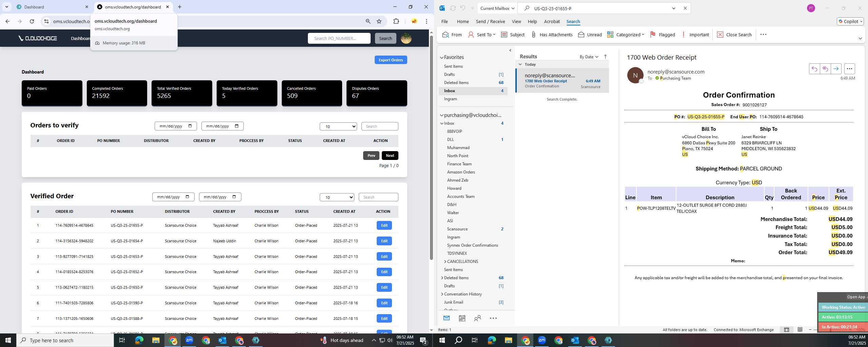
Task: Switch to Outlook reading view icon
Action: (x=800, y=330)
